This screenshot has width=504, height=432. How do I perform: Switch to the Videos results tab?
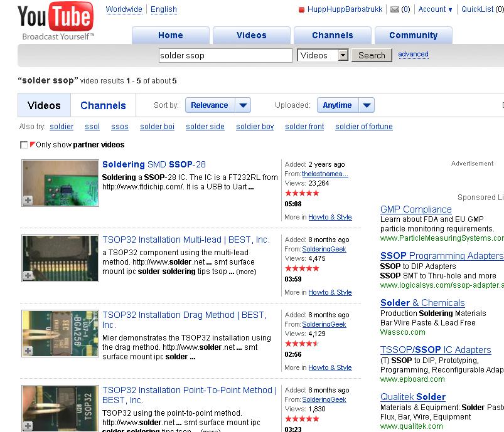(44, 105)
